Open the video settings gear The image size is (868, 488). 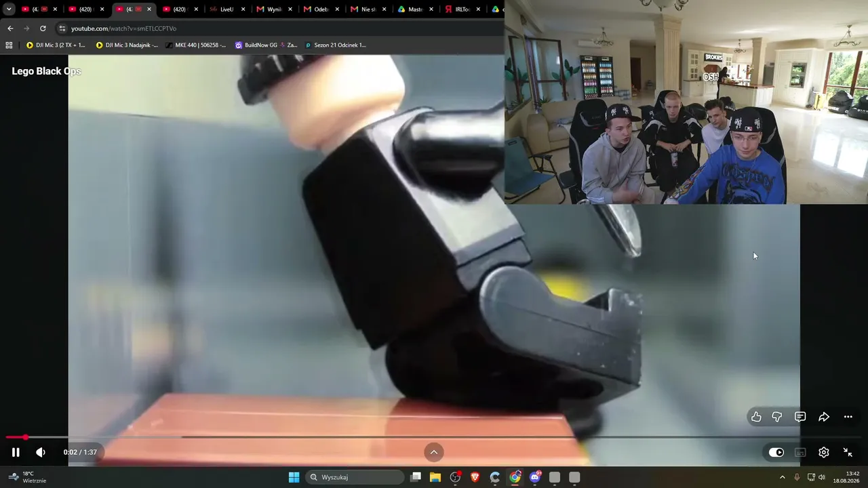pos(824,452)
